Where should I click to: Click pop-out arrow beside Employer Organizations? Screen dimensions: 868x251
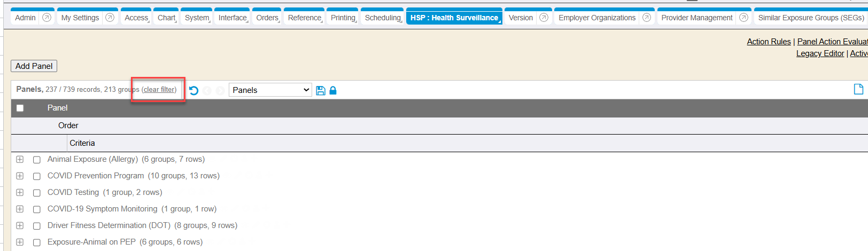646,18
